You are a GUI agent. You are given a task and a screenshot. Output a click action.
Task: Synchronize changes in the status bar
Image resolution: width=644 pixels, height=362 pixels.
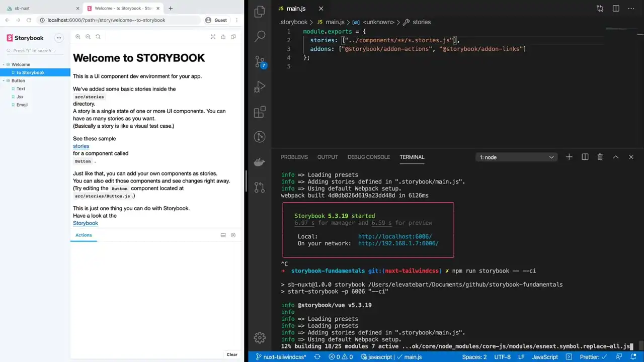pos(317,357)
